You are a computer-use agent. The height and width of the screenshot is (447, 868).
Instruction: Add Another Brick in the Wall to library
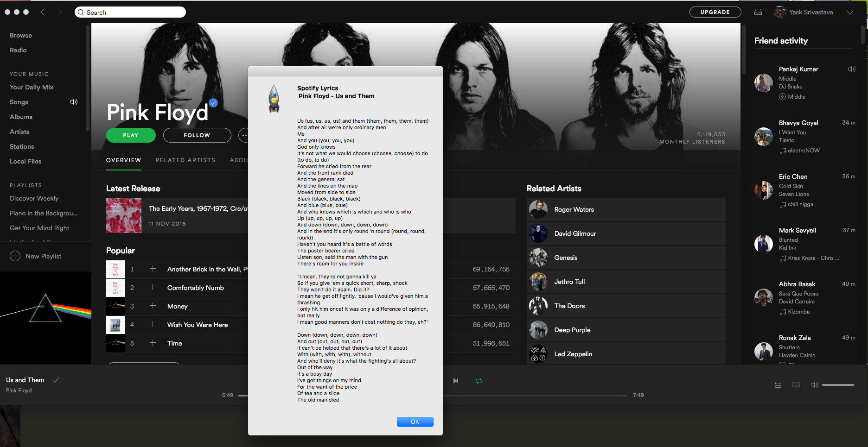(x=153, y=269)
